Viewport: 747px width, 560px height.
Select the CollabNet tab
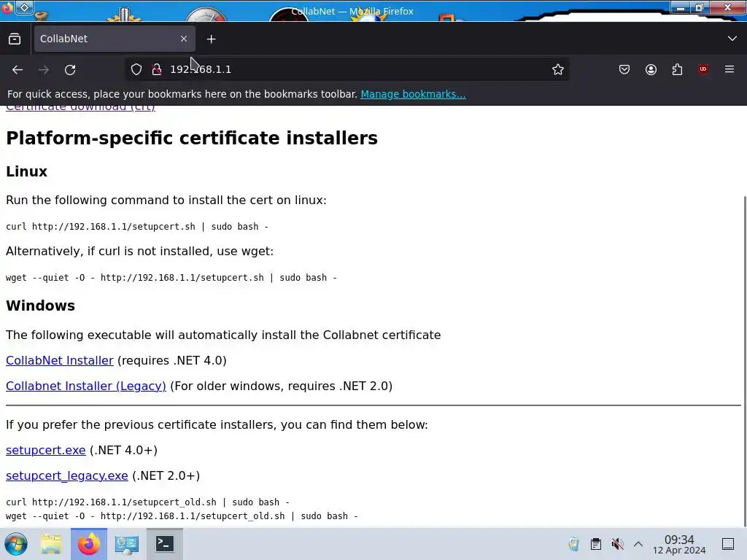115,39
